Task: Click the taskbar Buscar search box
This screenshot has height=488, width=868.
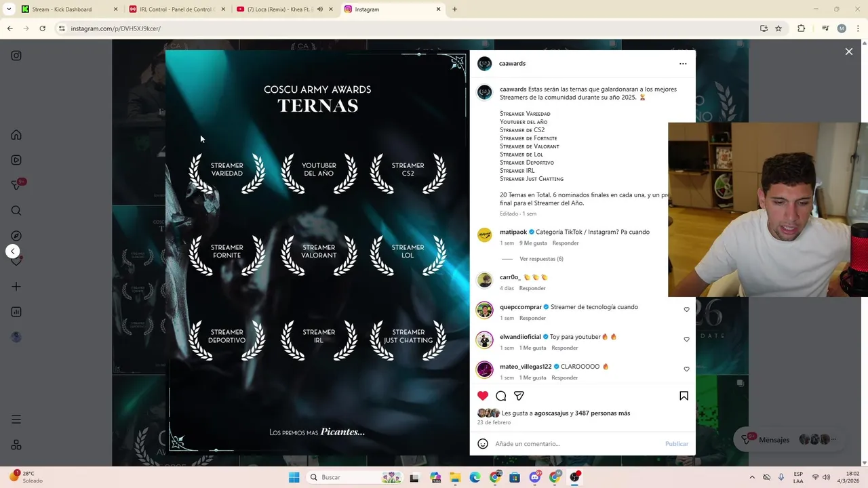Action: point(355,477)
